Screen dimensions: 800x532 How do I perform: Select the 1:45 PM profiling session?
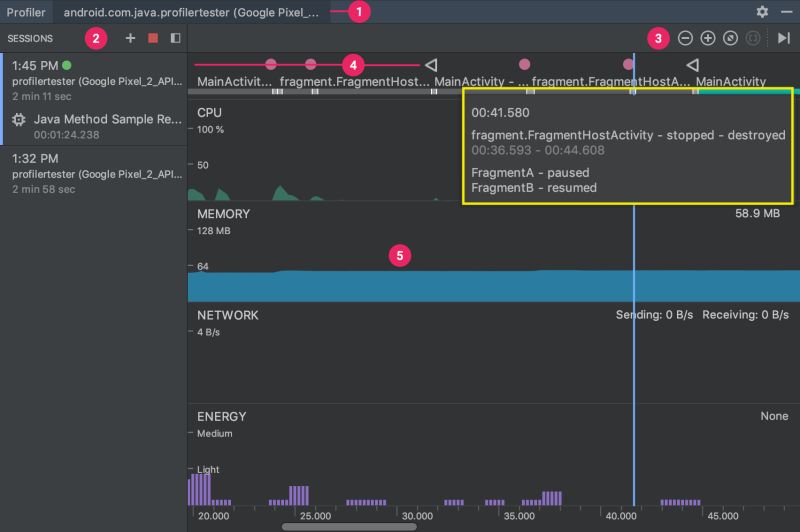(94, 81)
